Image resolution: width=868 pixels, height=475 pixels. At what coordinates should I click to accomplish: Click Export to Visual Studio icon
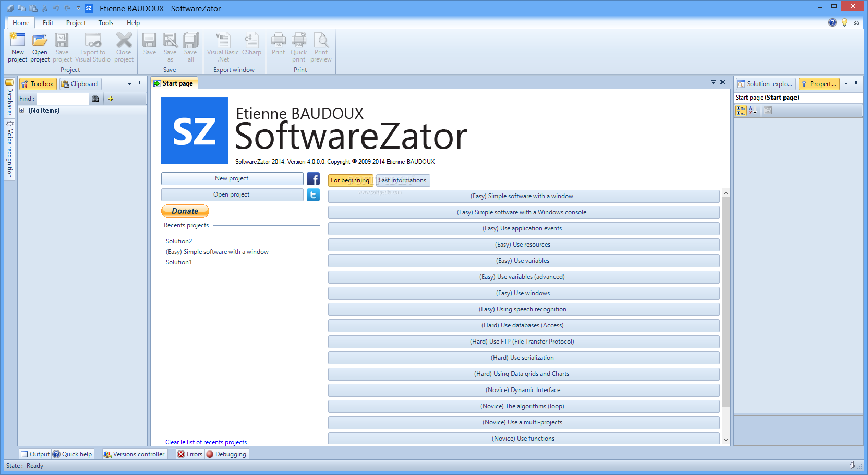[x=93, y=47]
